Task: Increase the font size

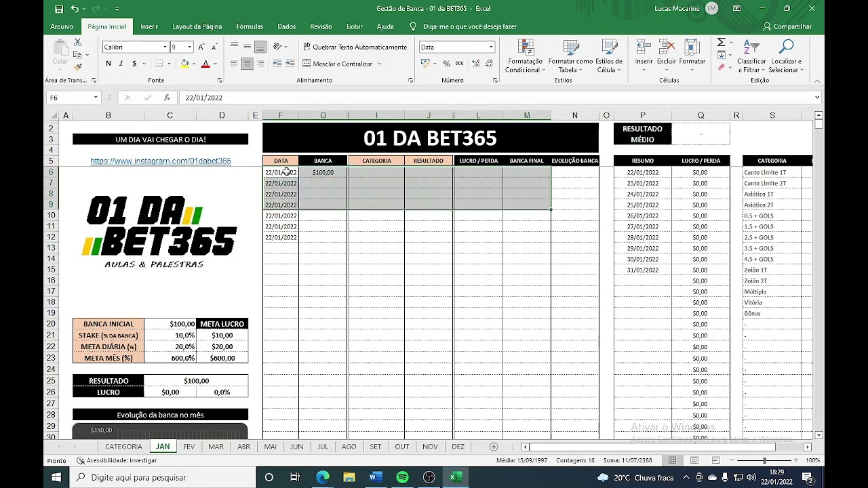Action: 201,47
